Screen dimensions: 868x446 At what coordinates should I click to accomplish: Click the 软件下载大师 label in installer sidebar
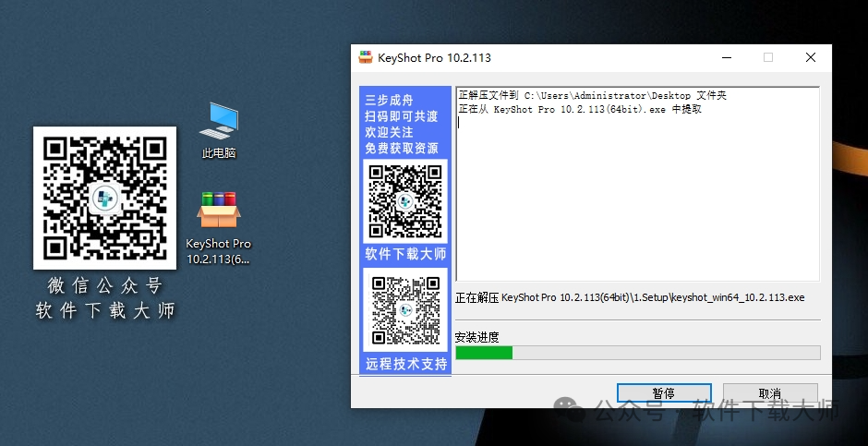click(x=405, y=254)
